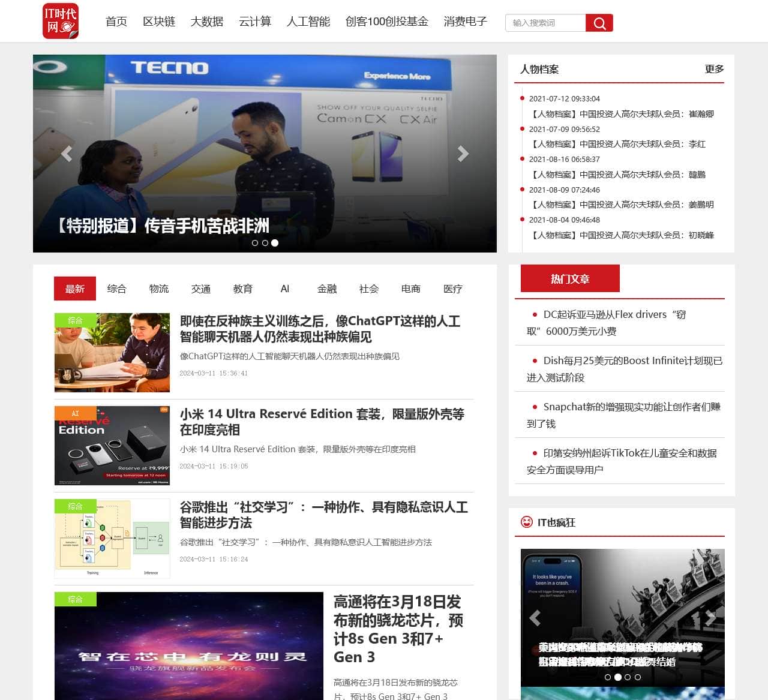Select first dot of IT也疯狂 carousel

pyautogui.click(x=608, y=677)
